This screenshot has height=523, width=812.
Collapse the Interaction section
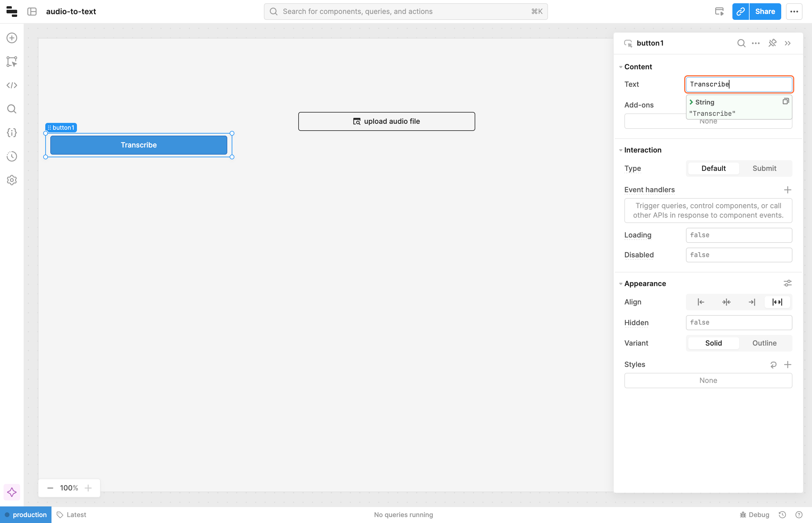click(x=621, y=150)
